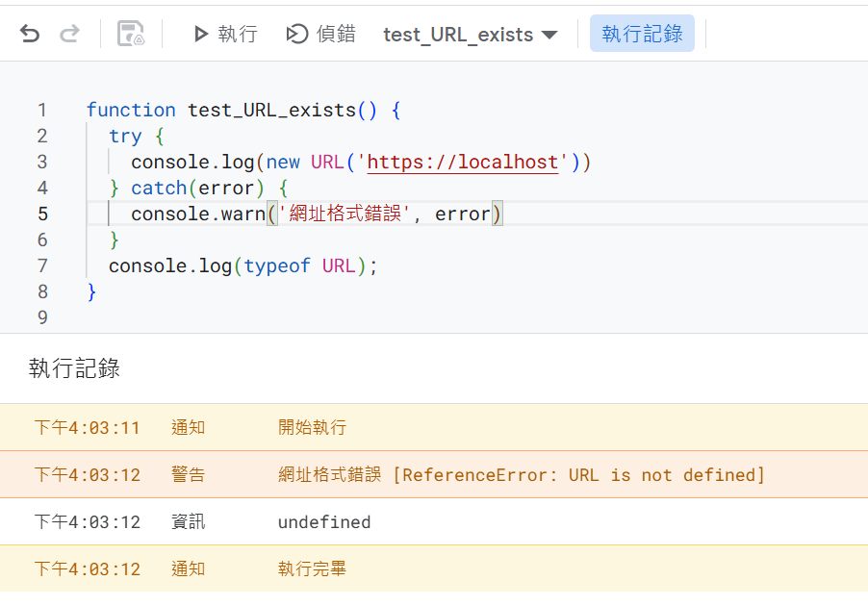Click the catch keyword on line 4

[159, 189]
